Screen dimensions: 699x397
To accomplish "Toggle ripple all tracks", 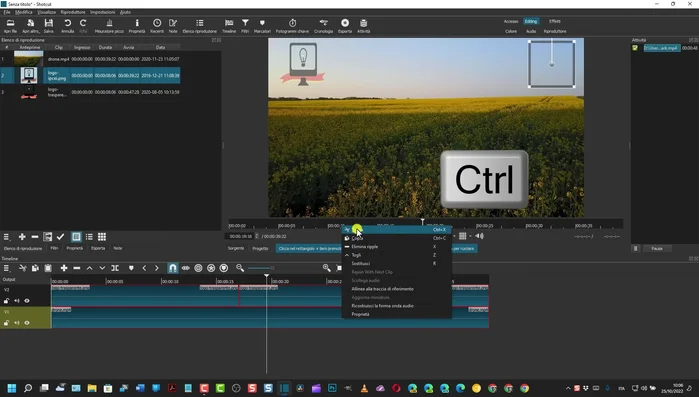I will tap(211, 268).
